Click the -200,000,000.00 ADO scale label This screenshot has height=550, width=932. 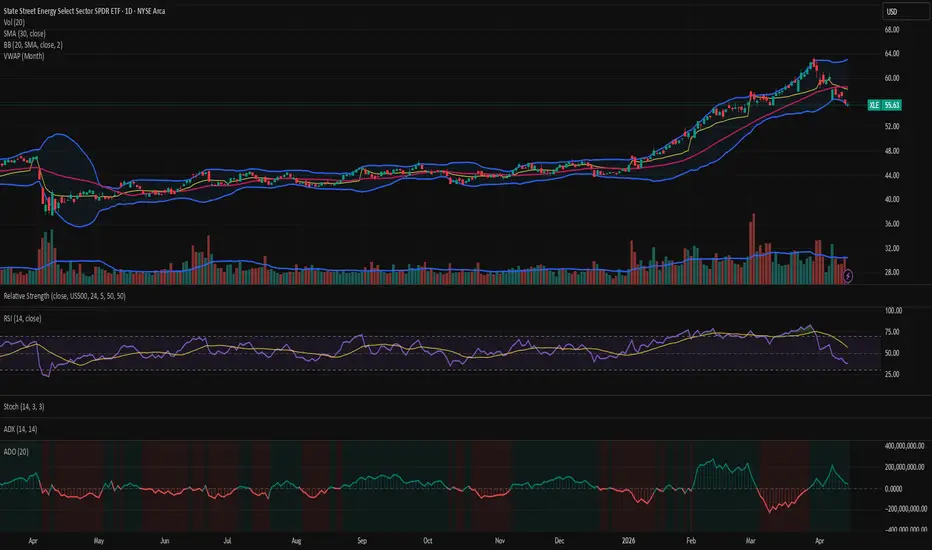pos(906,509)
